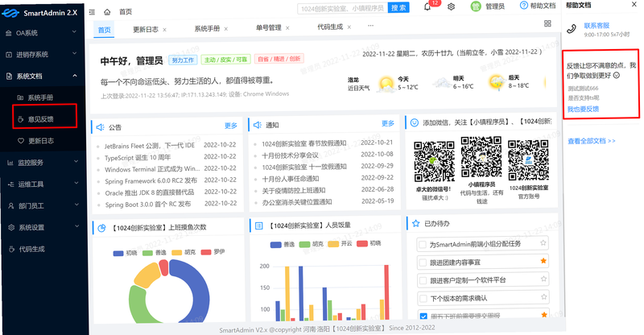Toggle 胡克 legend in bar chart
Image resolution: width=644 pixels, height=335 pixels.
[x=312, y=244]
